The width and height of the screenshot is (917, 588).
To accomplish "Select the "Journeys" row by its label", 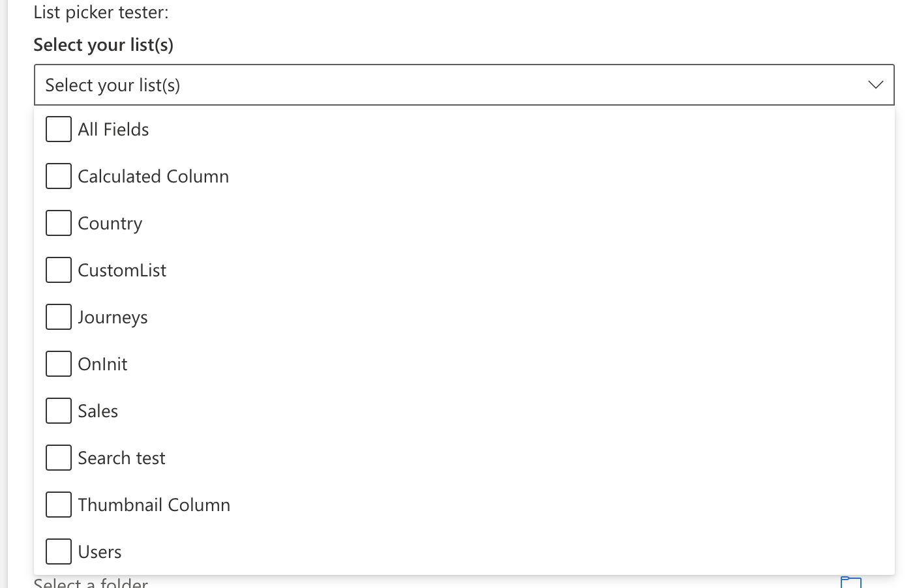I will 113,317.
